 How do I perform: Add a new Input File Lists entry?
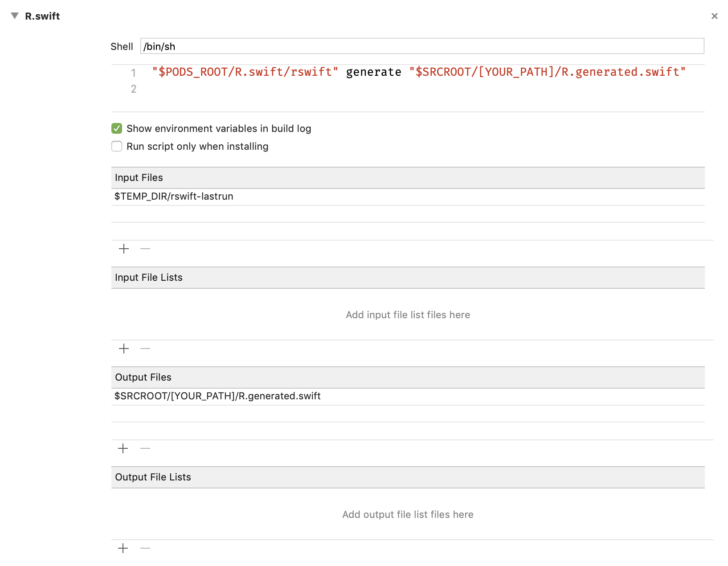pyautogui.click(x=124, y=349)
